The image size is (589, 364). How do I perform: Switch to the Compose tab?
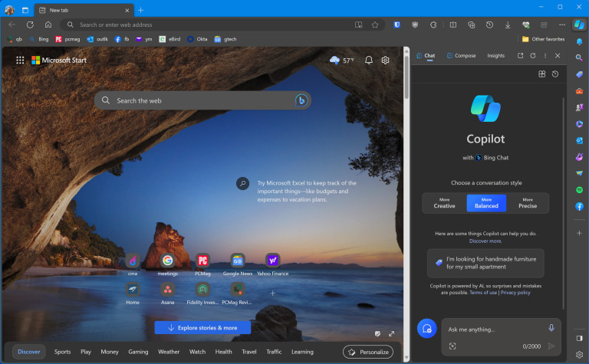pos(461,55)
